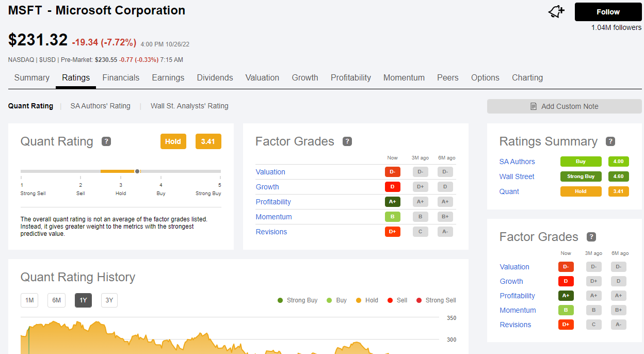Screen dimensions: 644x354
Task: Toggle Strong Buy legend item
Action: click(298, 300)
